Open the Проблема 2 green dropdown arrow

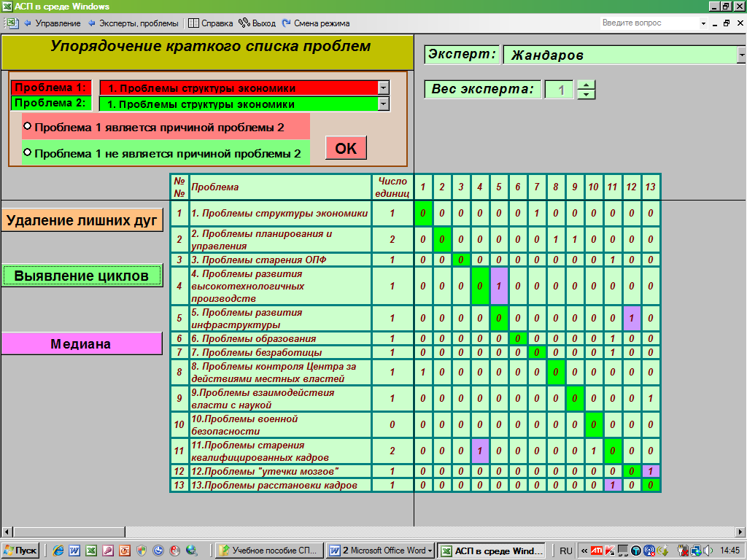pos(384,104)
